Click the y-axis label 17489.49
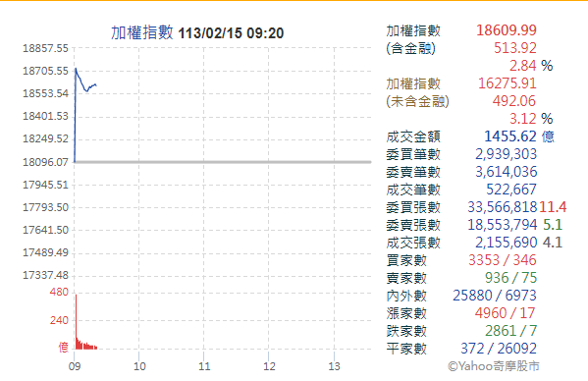 click(45, 252)
